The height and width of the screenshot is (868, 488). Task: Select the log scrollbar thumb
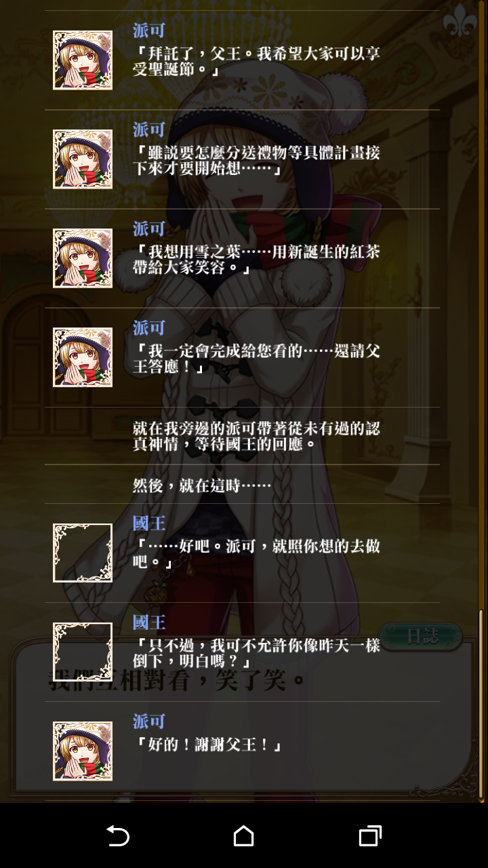pyautogui.click(x=482, y=703)
